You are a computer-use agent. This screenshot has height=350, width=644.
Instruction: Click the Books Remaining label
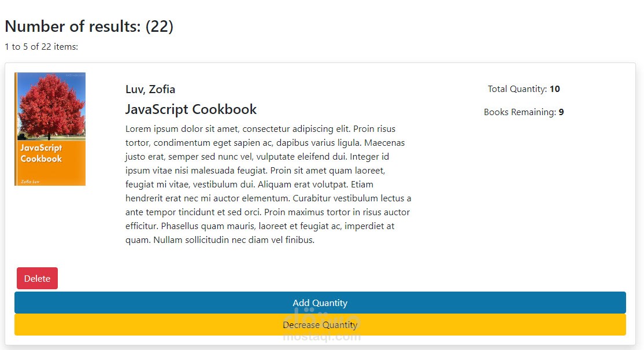(520, 112)
